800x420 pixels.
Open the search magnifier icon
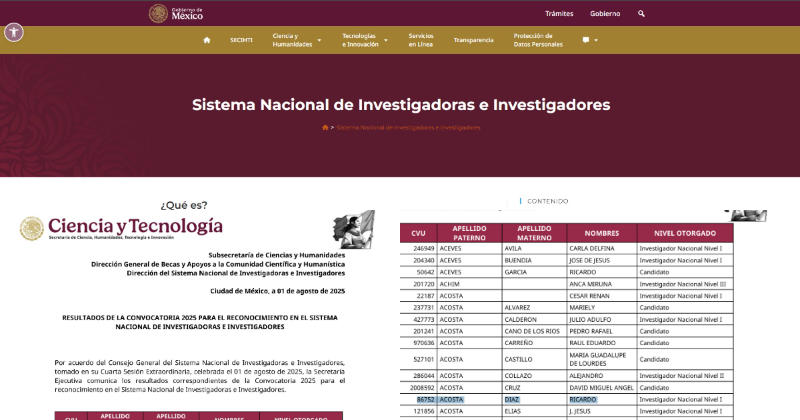tap(641, 14)
